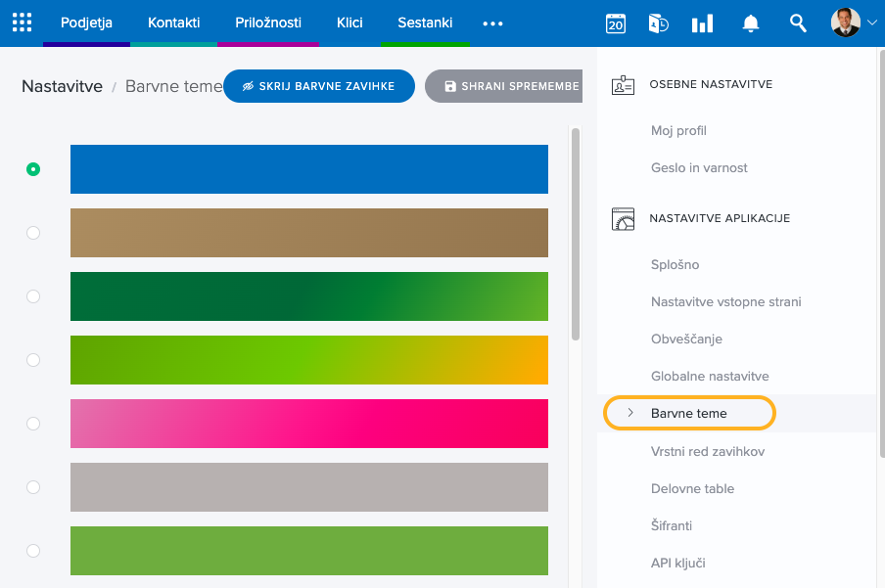Switch to the Kontakti tab

173,23
